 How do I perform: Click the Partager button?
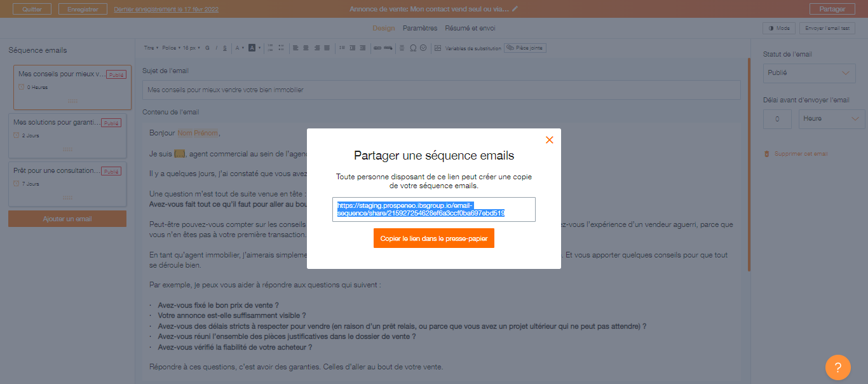point(832,9)
